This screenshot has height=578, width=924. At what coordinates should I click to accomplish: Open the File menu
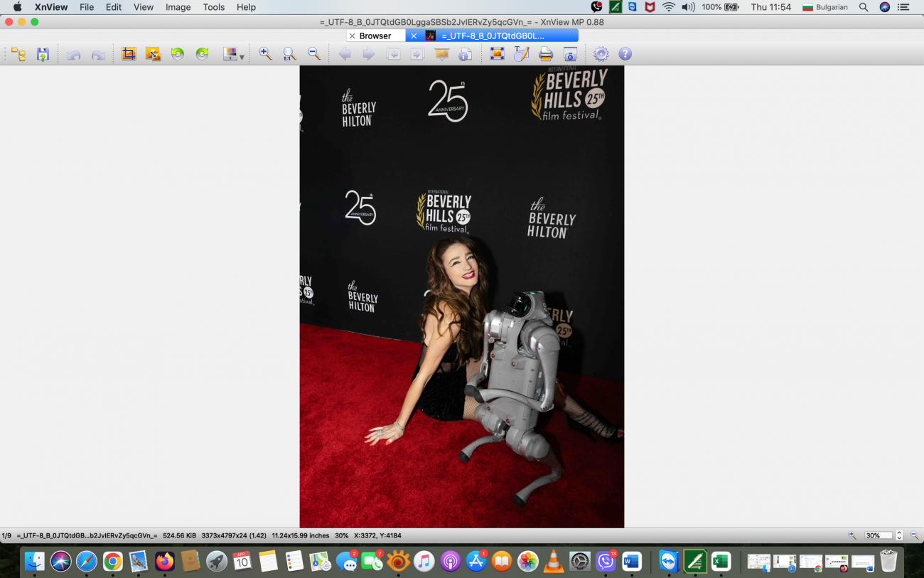pyautogui.click(x=87, y=7)
